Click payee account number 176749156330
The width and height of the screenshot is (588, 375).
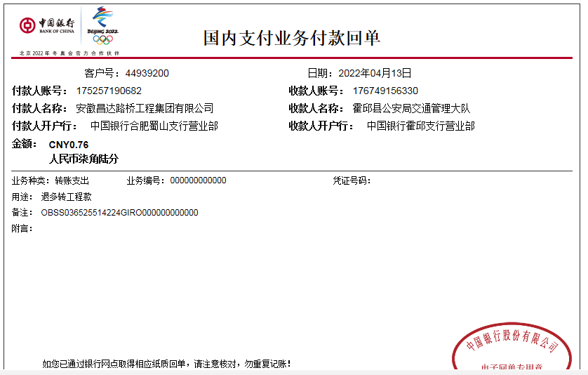point(385,91)
